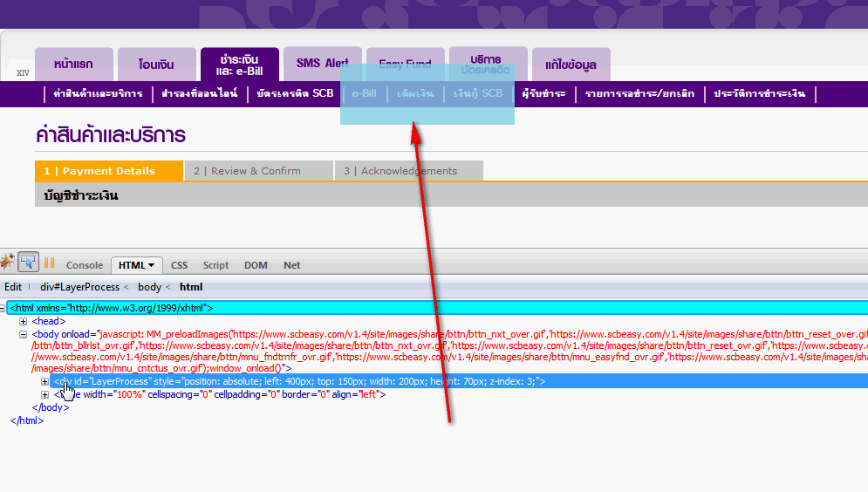
Task: Select the div id LayerProcess row
Action: 459,381
